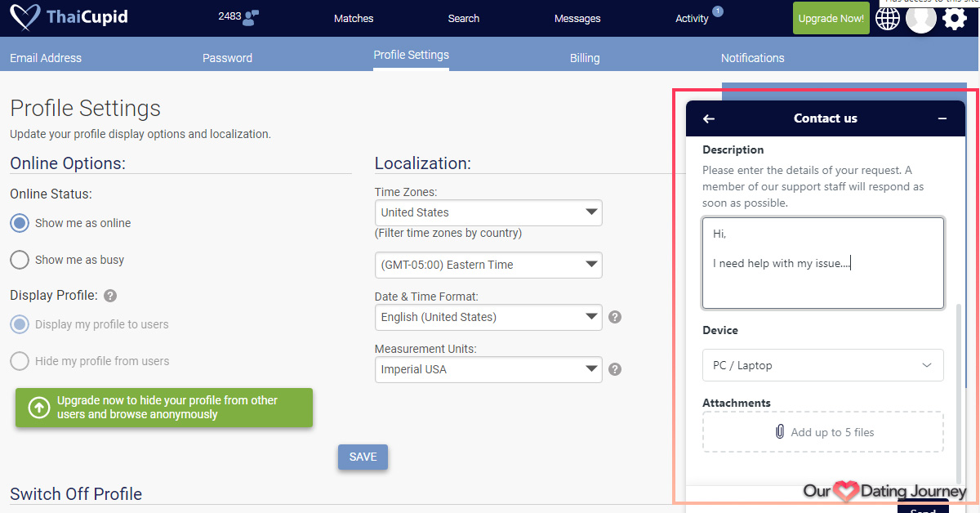Go back using the Contact us arrow

tap(709, 118)
